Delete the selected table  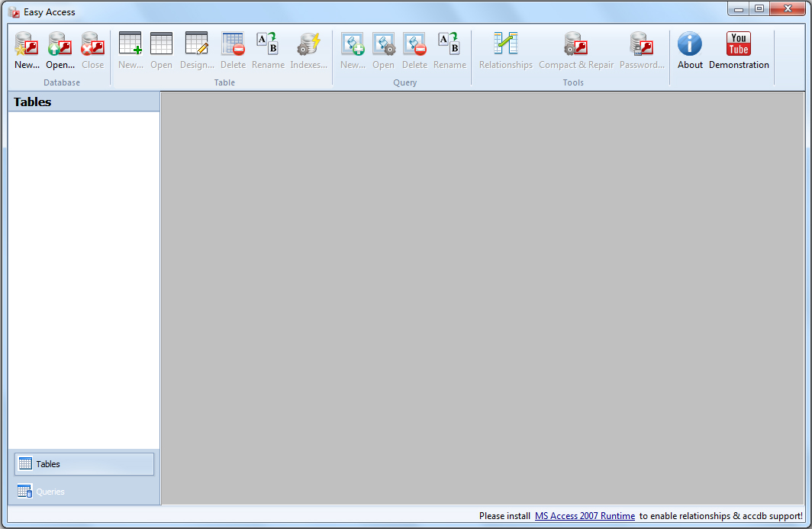pos(233,51)
